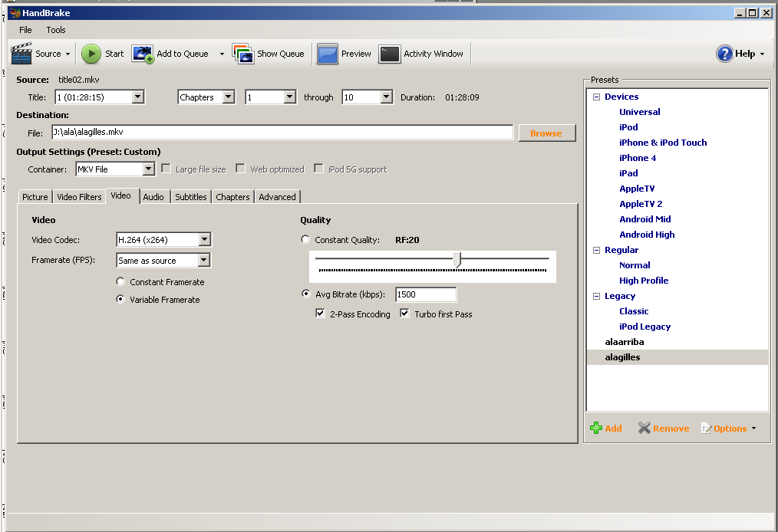The width and height of the screenshot is (778, 532).
Task: Click the Remove preset X icon
Action: 644,428
